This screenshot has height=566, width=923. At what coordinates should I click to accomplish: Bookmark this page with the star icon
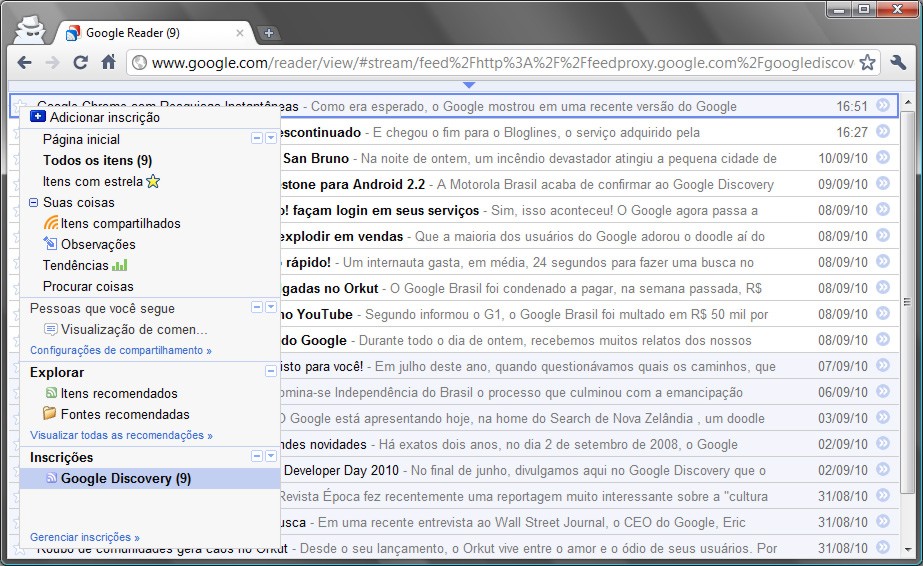pyautogui.click(x=867, y=62)
